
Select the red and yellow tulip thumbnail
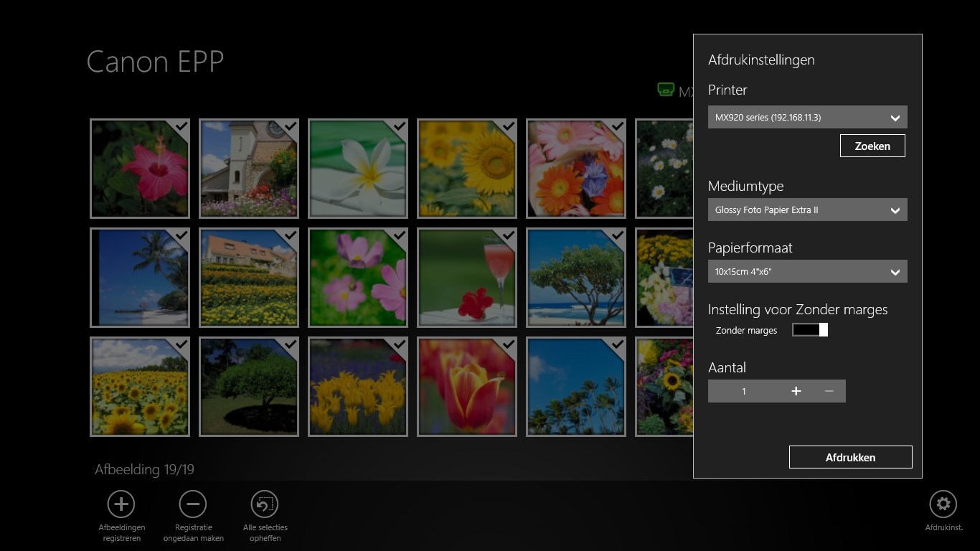point(467,387)
